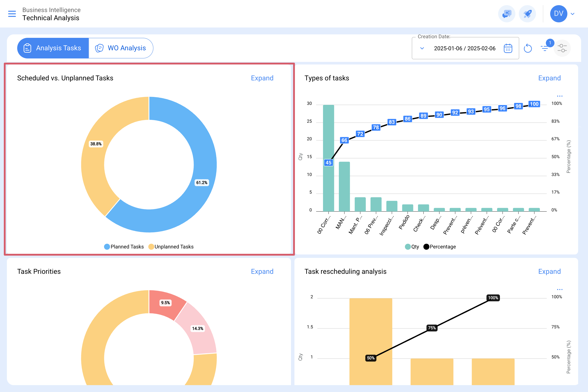Click the refresh/reset icon
The width and height of the screenshot is (588, 392).
click(527, 48)
